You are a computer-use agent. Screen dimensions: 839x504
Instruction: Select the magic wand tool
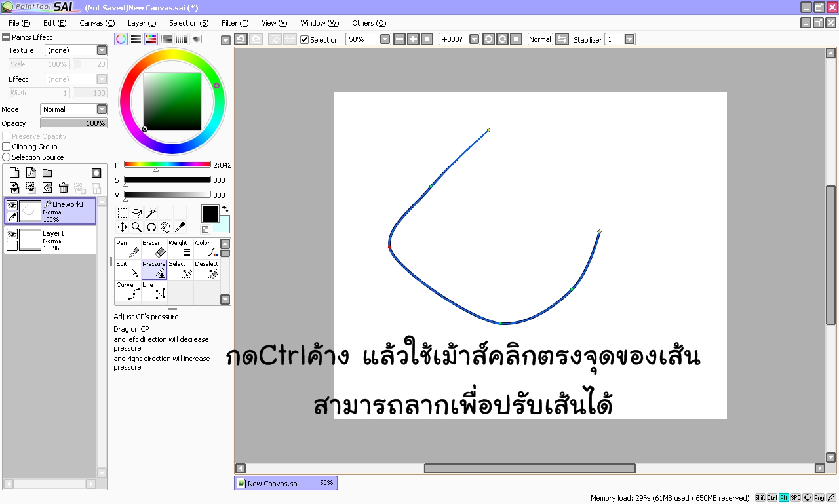pyautogui.click(x=151, y=213)
